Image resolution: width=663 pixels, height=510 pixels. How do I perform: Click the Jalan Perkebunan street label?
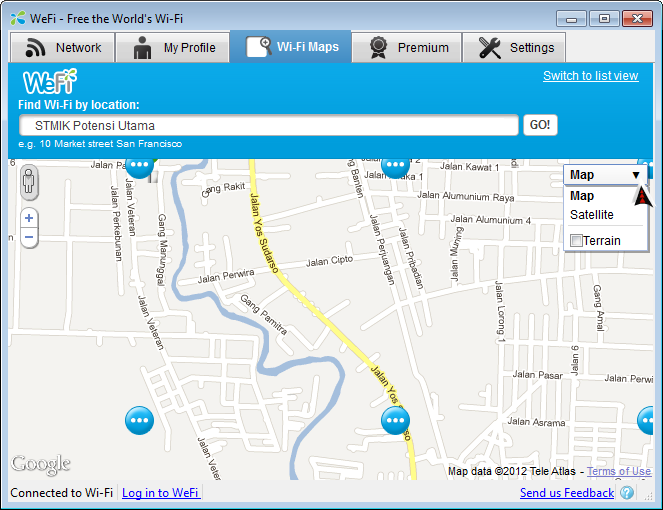(x=116, y=222)
